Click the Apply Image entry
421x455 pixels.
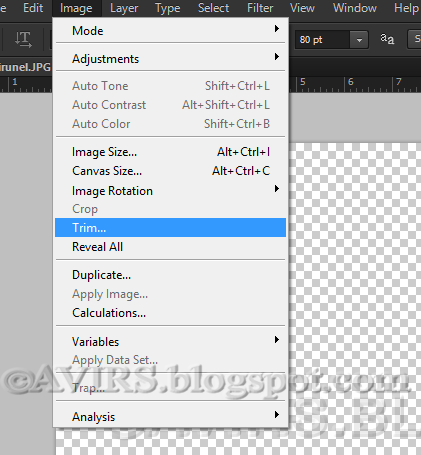pos(170,294)
